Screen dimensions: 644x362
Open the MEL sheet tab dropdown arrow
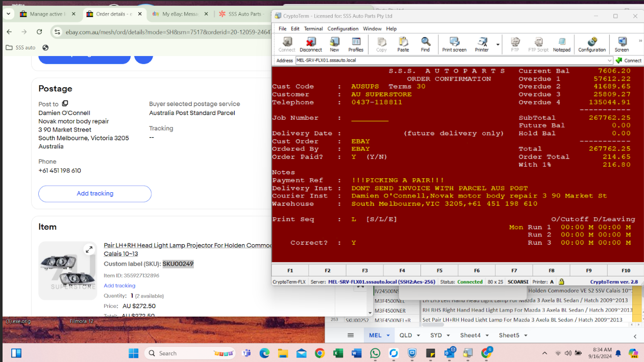(x=388, y=335)
